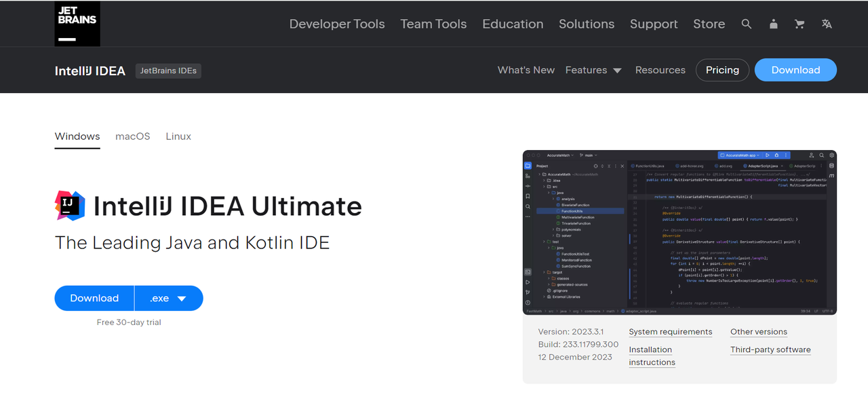Switch to the macOS tab

[133, 136]
